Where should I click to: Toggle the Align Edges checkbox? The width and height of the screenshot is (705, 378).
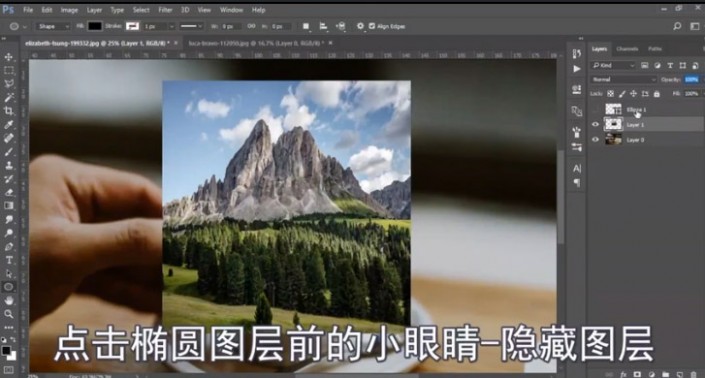coord(372,26)
